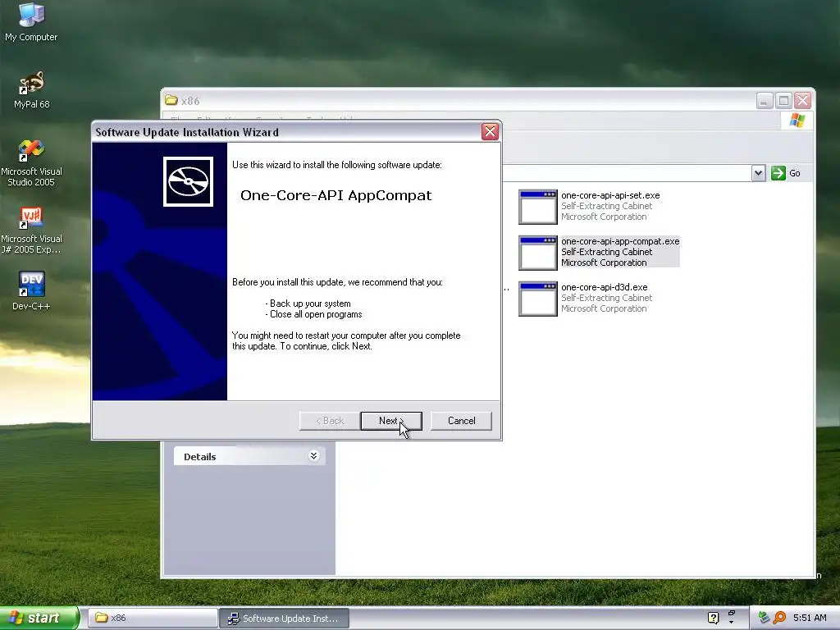This screenshot has width=840, height=630.
Task: Open the Start menu
Action: pos(39,618)
